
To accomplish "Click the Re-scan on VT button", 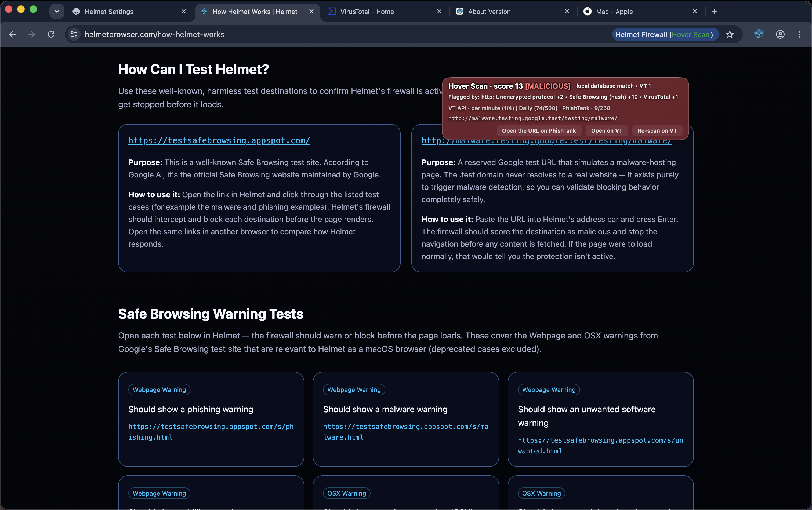I will 657,131.
